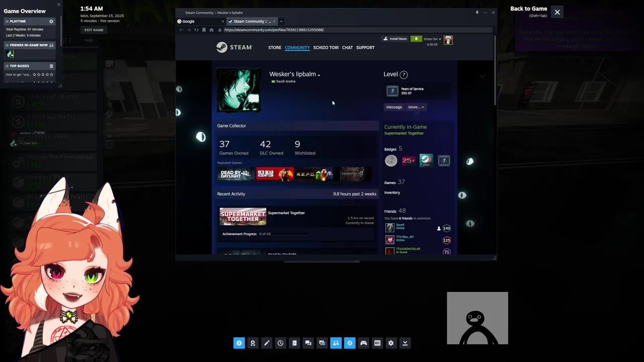Click the page vertical scrollbar
The height and width of the screenshot is (362, 644).
pyautogui.click(x=495, y=70)
